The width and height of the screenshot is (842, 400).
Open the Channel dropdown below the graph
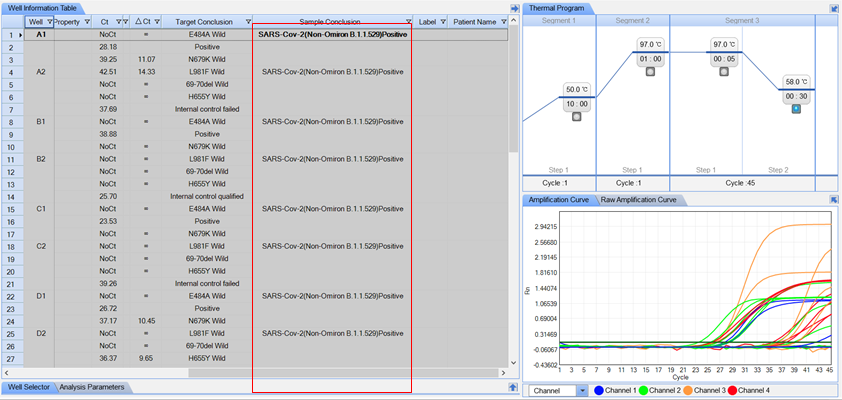click(x=583, y=390)
